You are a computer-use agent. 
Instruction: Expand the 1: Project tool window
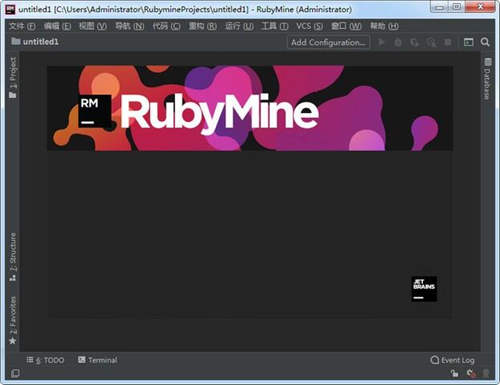13,77
